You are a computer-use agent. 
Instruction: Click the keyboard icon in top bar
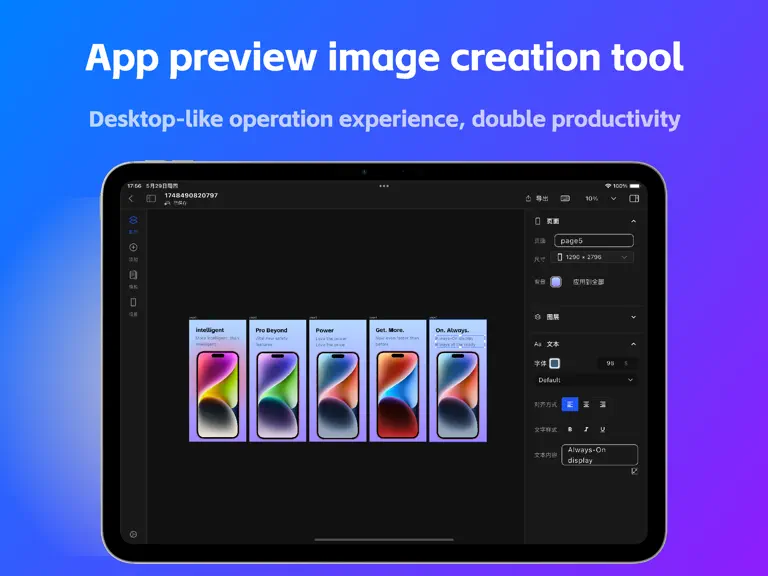(x=565, y=198)
